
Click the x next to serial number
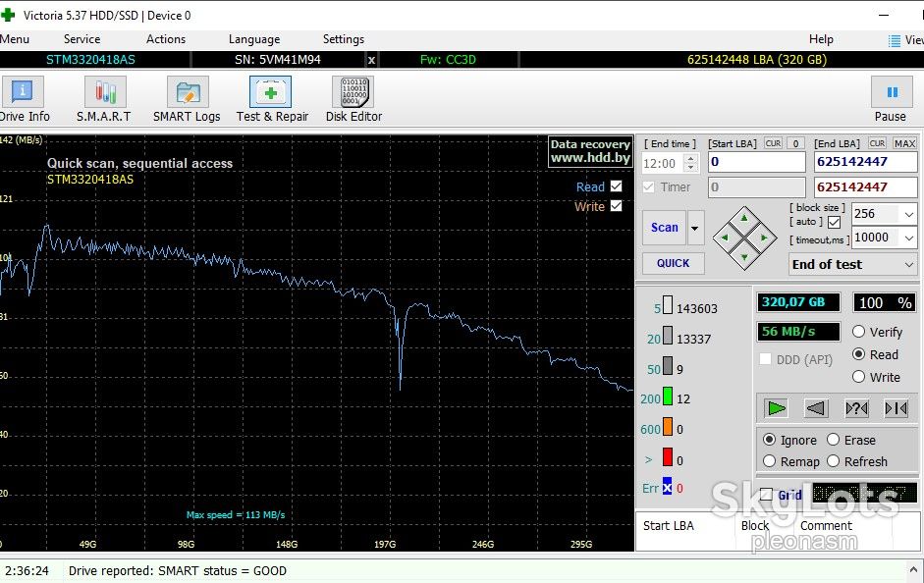pos(371,60)
